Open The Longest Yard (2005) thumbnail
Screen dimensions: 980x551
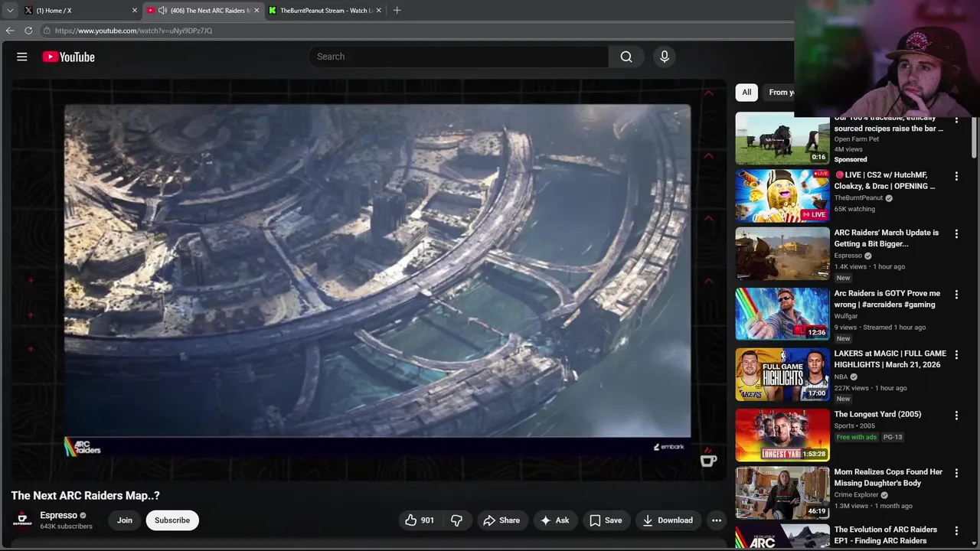(782, 435)
